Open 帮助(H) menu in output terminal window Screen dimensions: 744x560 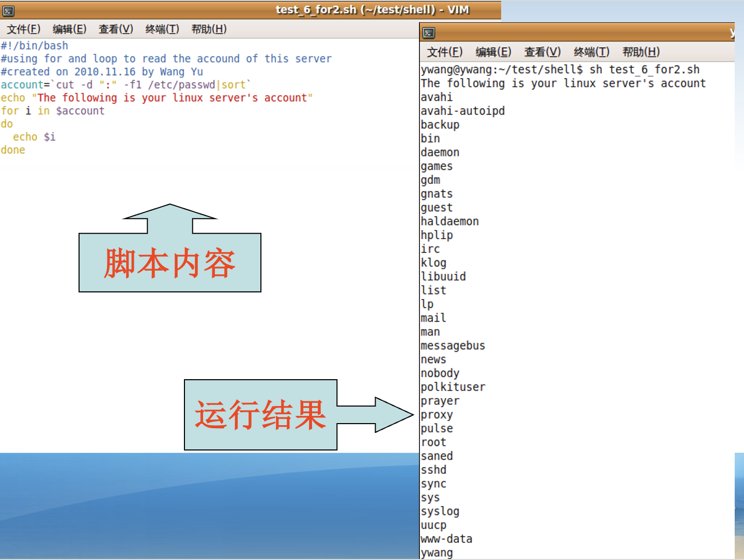point(641,52)
